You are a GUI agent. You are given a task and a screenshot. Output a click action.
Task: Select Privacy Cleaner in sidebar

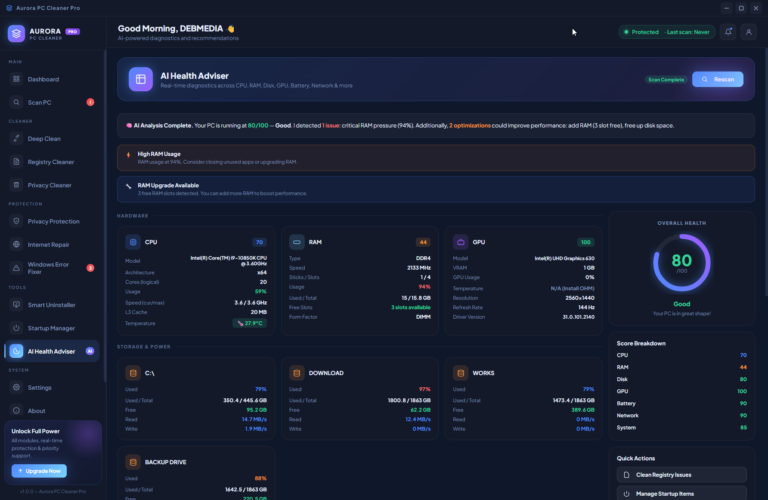pos(52,185)
